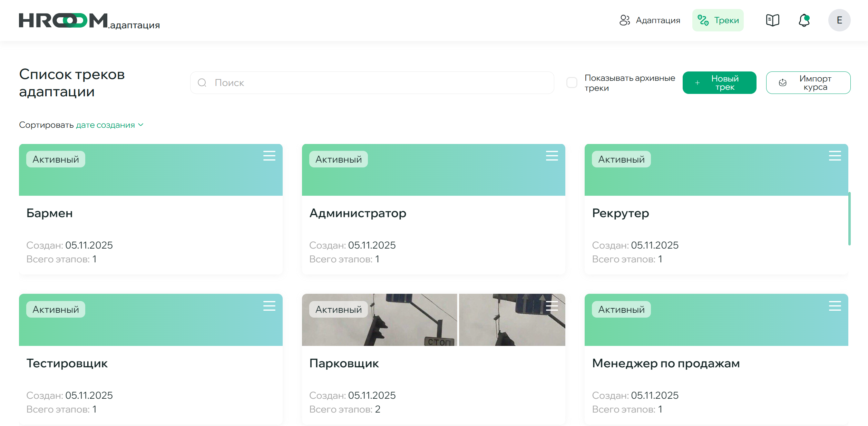Open the card menu on Бармен
The height and width of the screenshot is (426, 868).
(270, 156)
